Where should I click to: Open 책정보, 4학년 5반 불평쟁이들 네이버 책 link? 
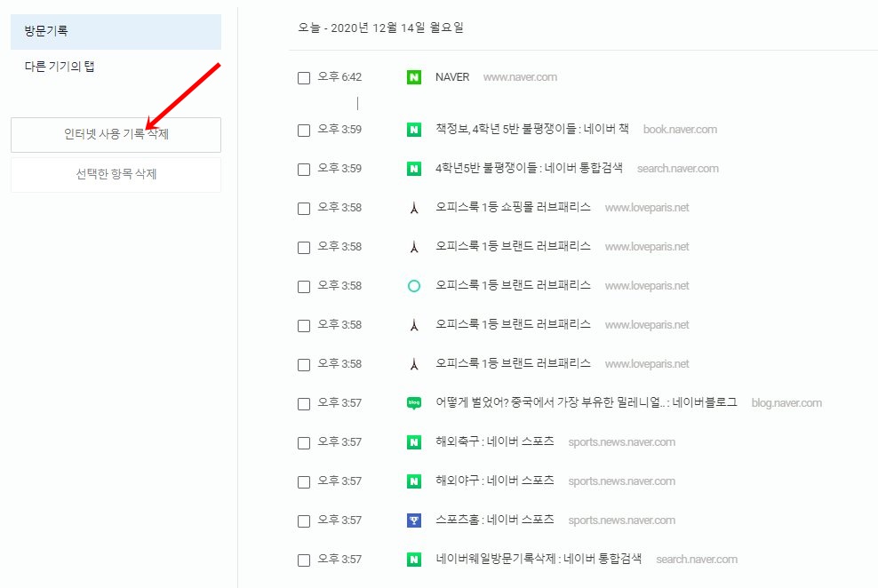(x=532, y=130)
